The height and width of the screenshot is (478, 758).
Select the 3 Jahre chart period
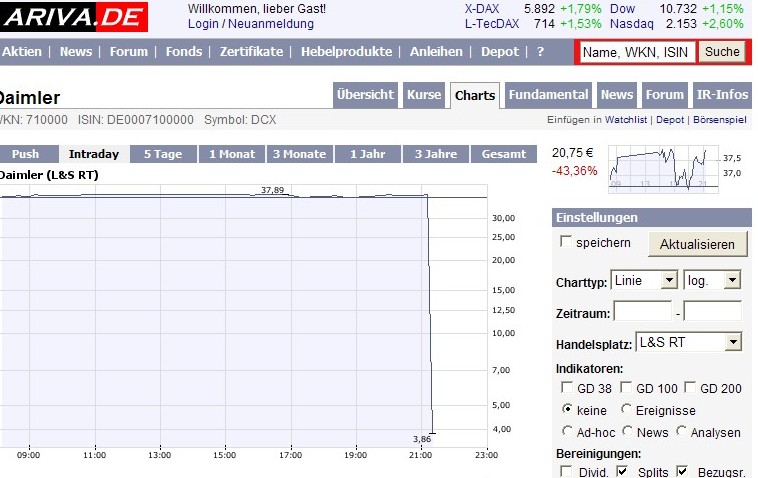[x=436, y=154]
